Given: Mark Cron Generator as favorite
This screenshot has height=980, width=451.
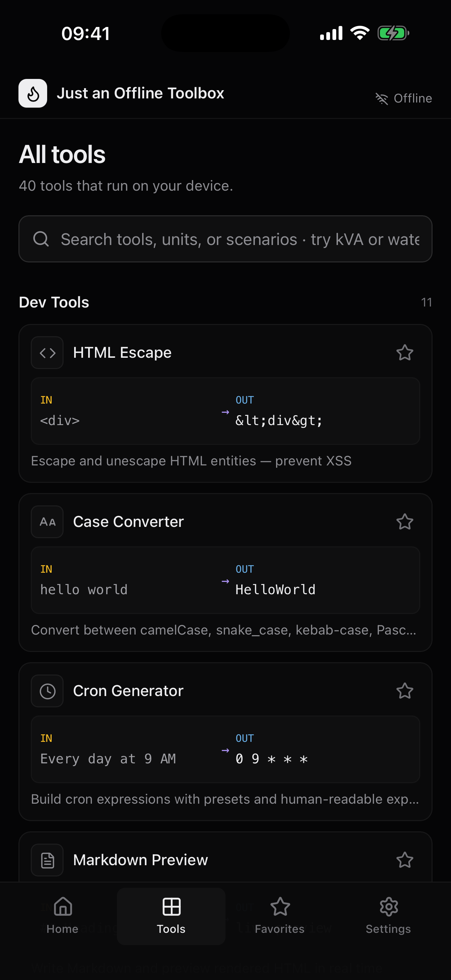Looking at the screenshot, I should 405,691.
